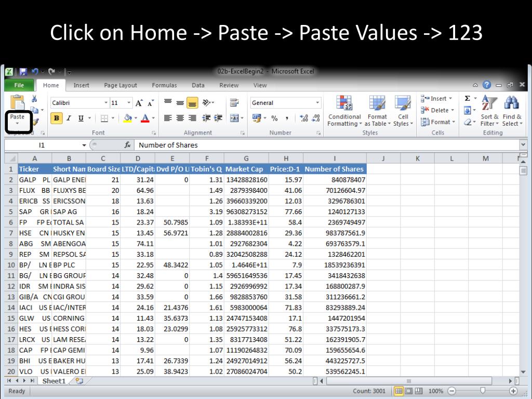The height and width of the screenshot is (399, 532).
Task: Switch to Normal view in status bar
Action: 398,391
